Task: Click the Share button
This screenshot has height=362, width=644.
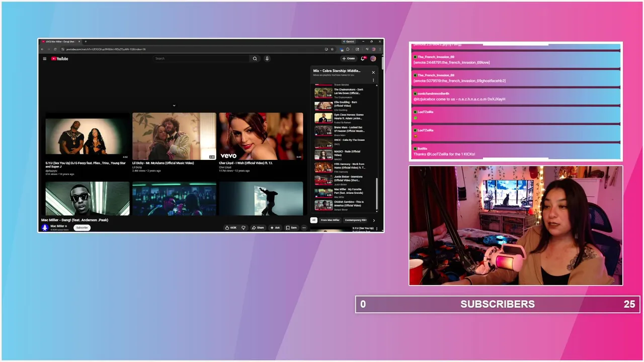Action: 258,228
